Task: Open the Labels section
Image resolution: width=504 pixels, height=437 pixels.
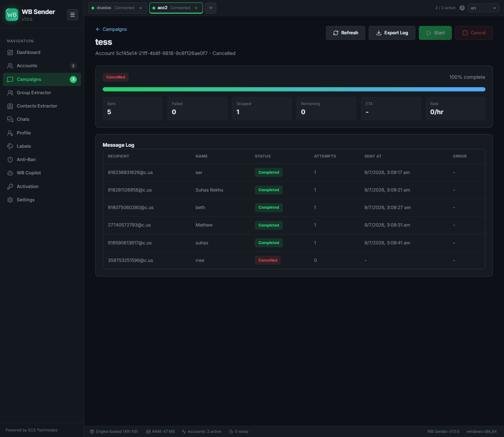Action: point(42,146)
